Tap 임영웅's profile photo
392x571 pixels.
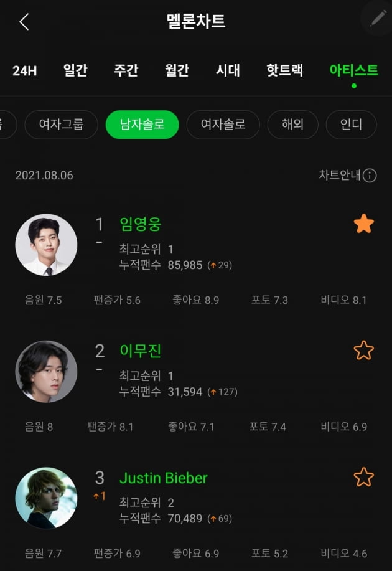[46, 244]
